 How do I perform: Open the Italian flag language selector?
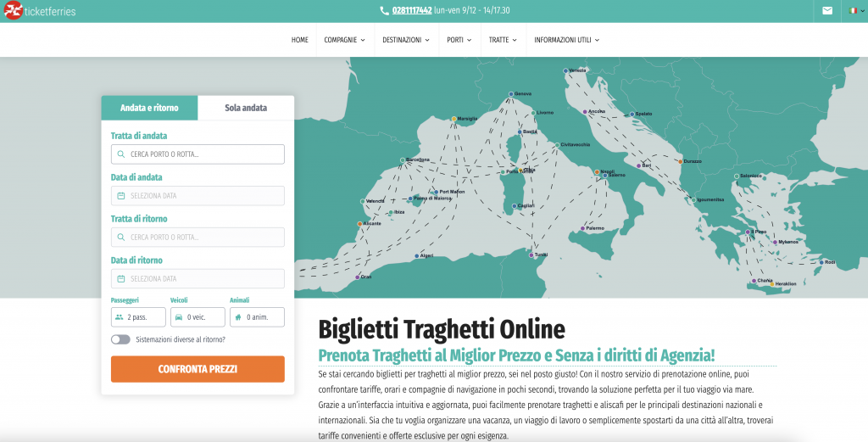pos(856,10)
